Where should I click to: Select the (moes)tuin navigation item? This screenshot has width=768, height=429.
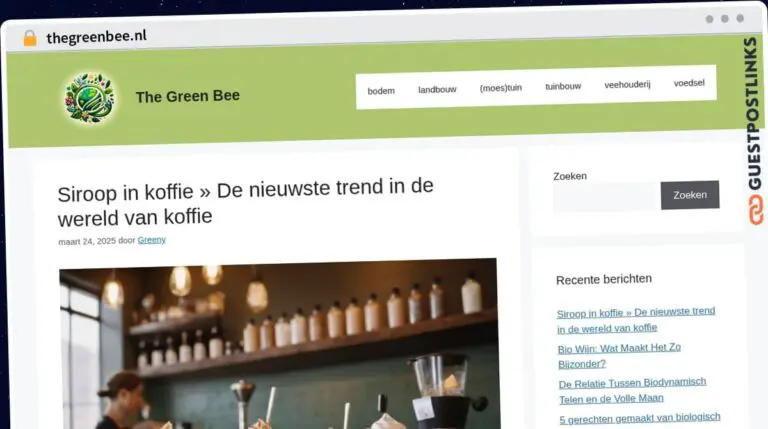(501, 88)
